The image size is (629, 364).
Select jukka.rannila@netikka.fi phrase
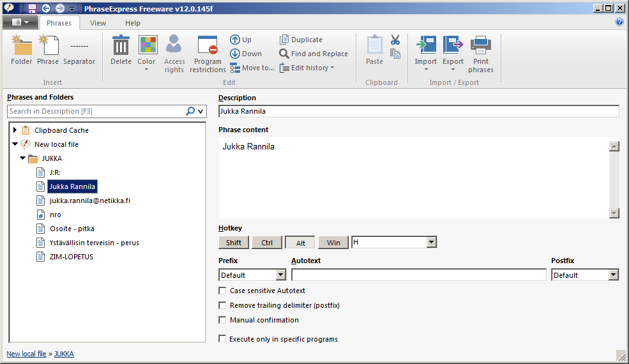(90, 201)
